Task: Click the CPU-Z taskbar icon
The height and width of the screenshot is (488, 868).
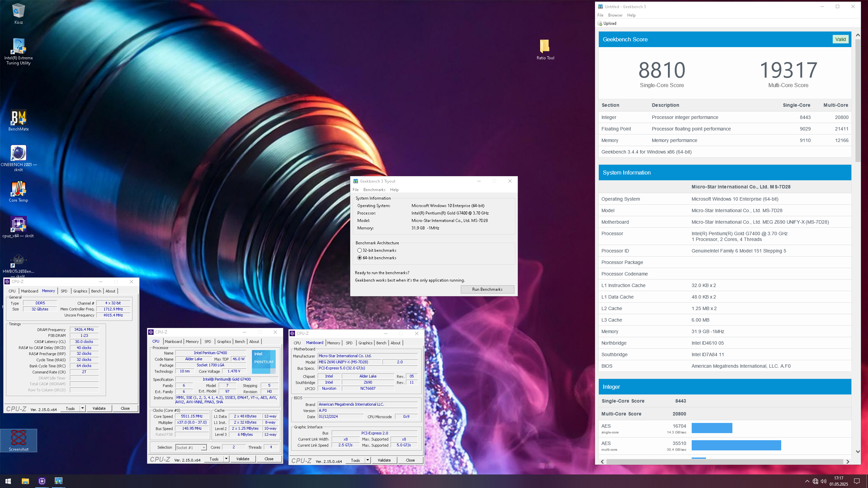Action: [42, 481]
